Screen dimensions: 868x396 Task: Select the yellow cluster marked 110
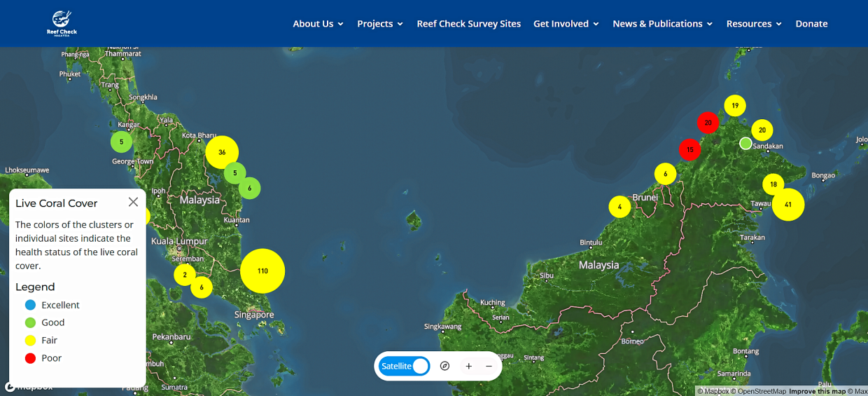262,271
